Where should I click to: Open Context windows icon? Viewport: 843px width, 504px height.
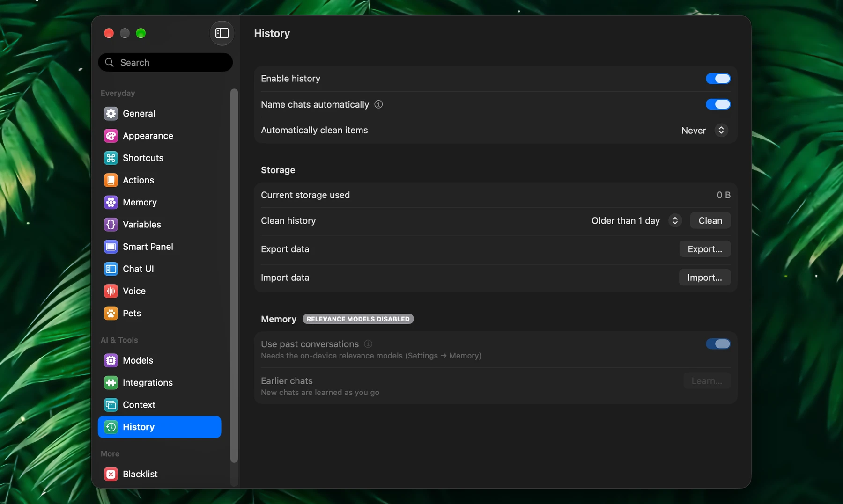click(x=111, y=405)
